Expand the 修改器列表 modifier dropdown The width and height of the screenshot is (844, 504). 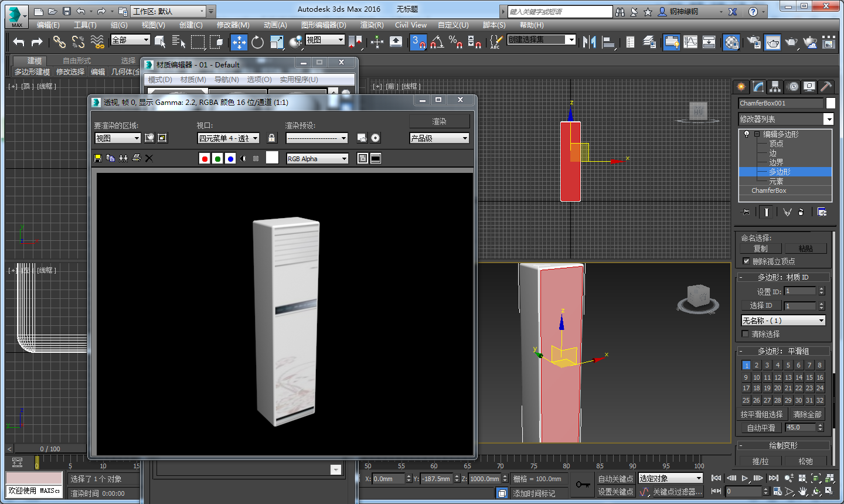[x=828, y=119]
